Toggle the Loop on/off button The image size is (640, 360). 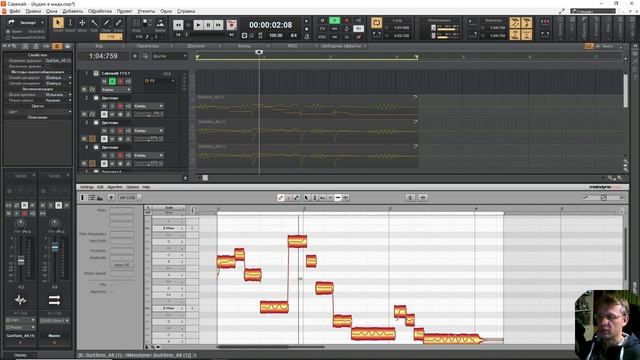coord(376,22)
